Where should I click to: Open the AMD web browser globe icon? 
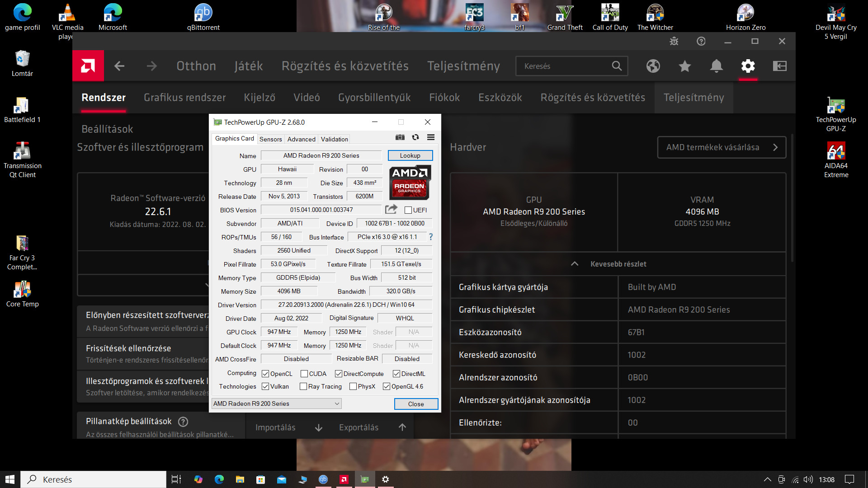(653, 66)
